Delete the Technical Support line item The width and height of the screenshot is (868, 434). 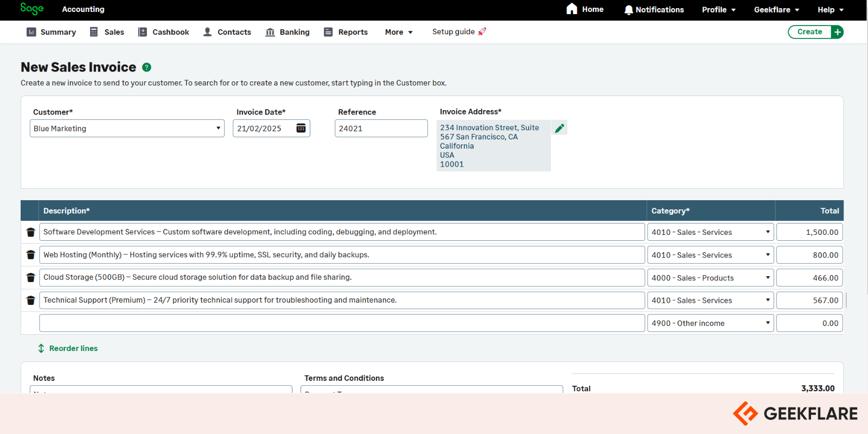31,301
